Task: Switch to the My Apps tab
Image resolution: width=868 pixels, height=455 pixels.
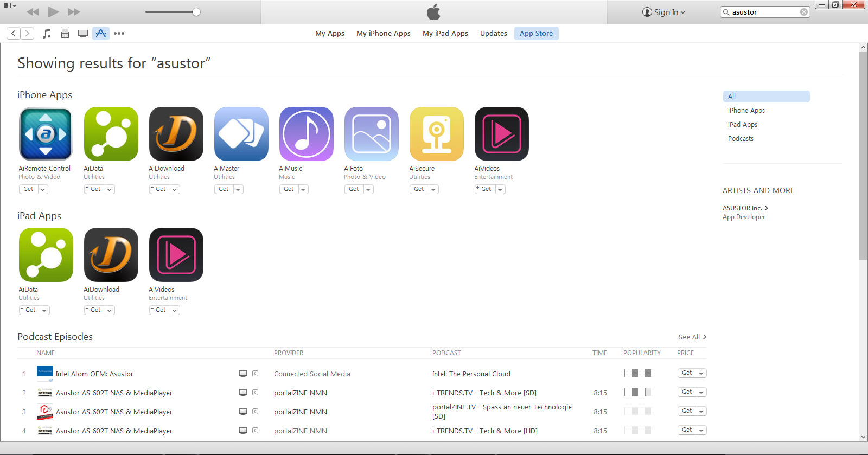Action: tap(330, 34)
